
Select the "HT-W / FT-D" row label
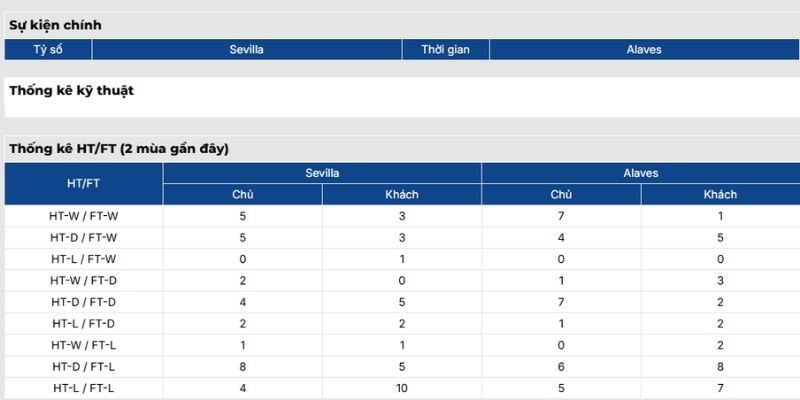(83, 281)
